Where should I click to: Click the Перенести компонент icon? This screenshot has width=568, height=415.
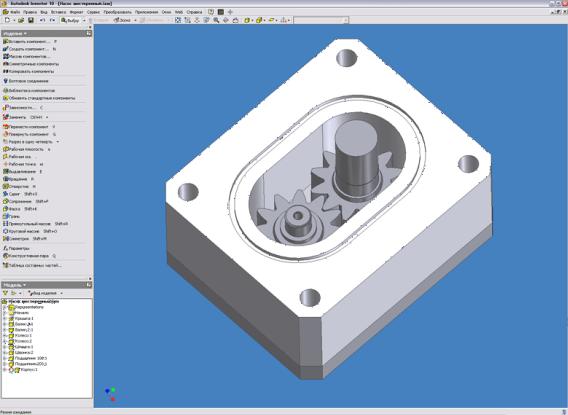(x=5, y=127)
